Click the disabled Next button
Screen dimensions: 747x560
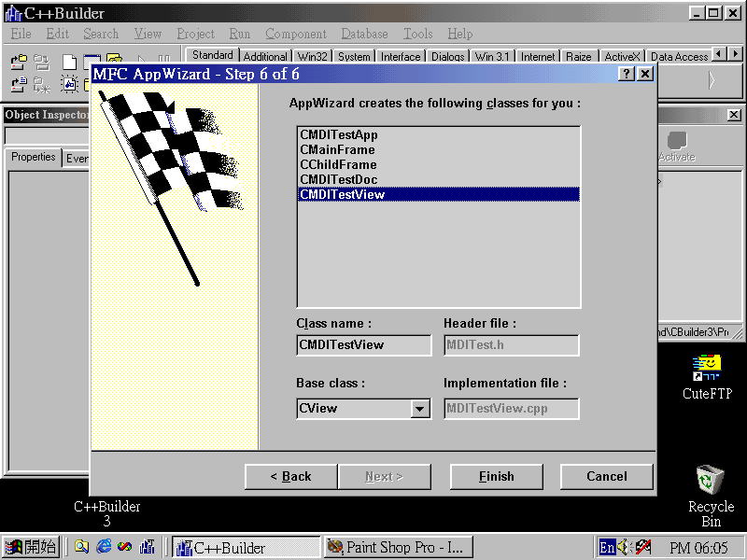[384, 477]
